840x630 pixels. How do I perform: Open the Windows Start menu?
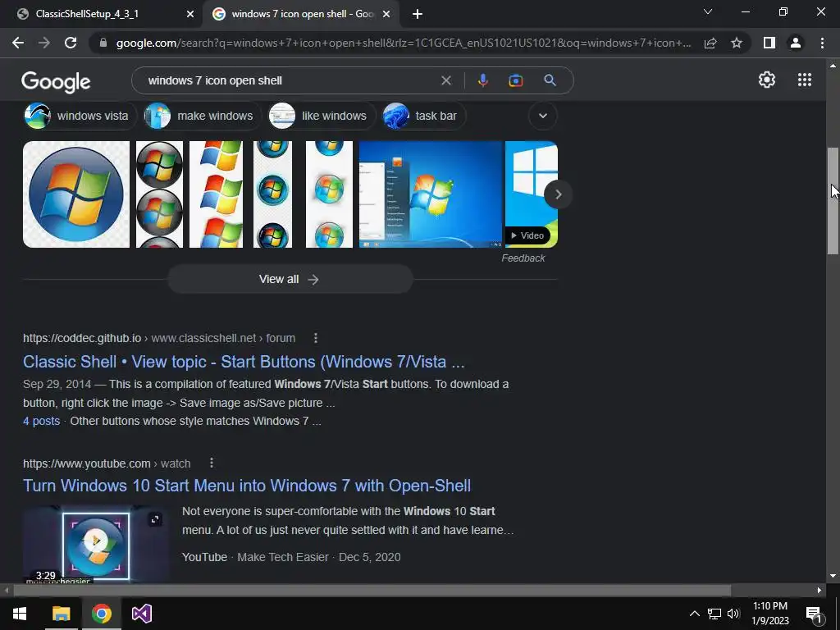(20, 614)
